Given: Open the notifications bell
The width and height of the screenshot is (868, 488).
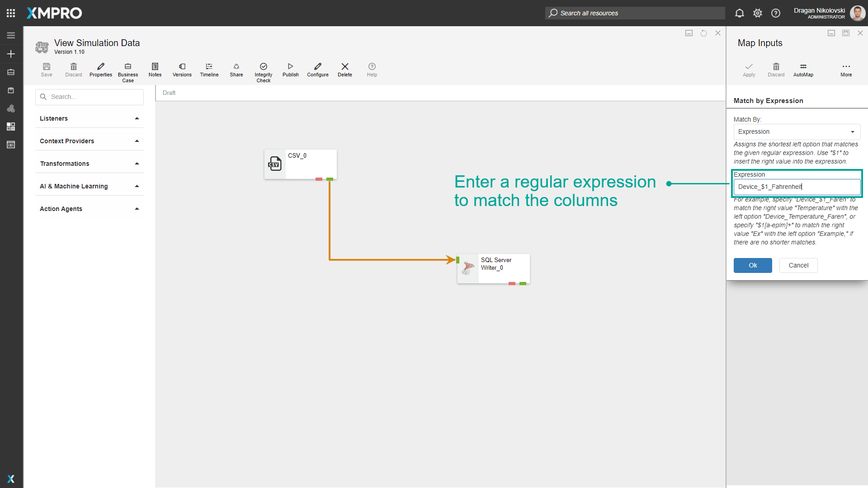Looking at the screenshot, I should pyautogui.click(x=740, y=13).
